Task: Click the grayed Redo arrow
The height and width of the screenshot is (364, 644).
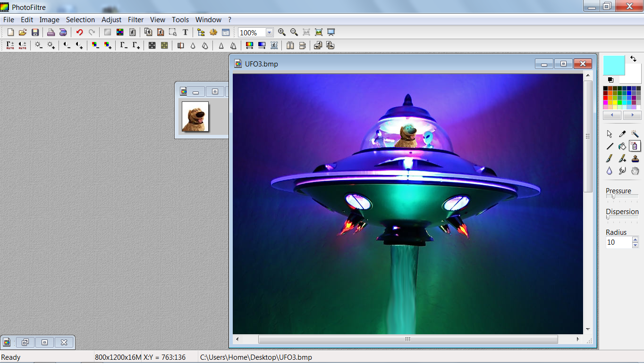Action: click(92, 32)
